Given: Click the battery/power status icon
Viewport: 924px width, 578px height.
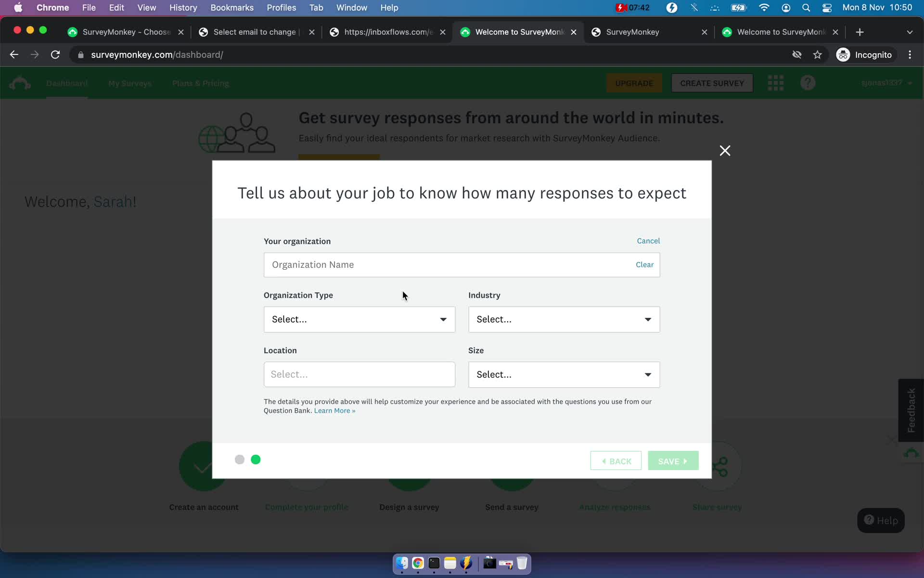Looking at the screenshot, I should 739,7.
